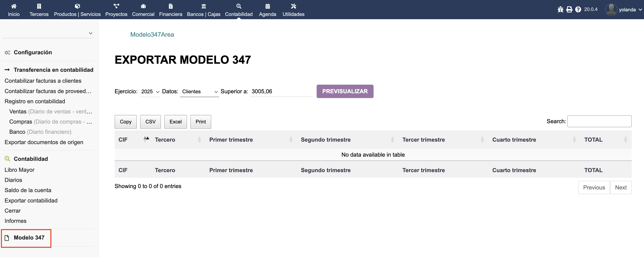This screenshot has height=271, width=644.
Task: Open the Ejercicio year dropdown
Action: click(x=150, y=92)
